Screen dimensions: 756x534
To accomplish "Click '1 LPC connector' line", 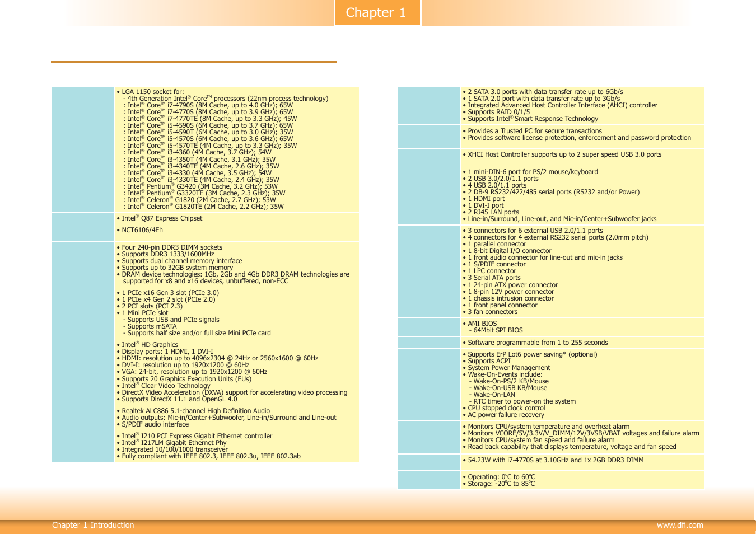I will (489, 271).
